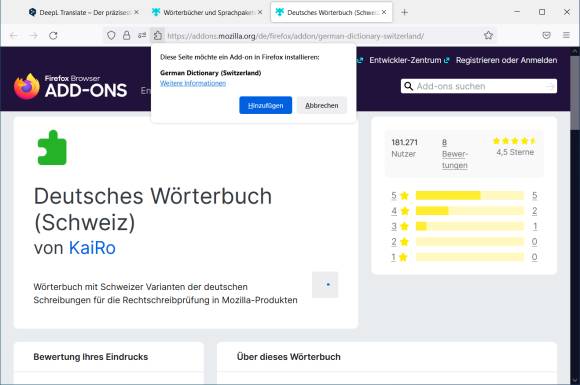Click the Bewertung Ihres Eindrucks heading
This screenshot has width=580, height=385.
click(91, 357)
